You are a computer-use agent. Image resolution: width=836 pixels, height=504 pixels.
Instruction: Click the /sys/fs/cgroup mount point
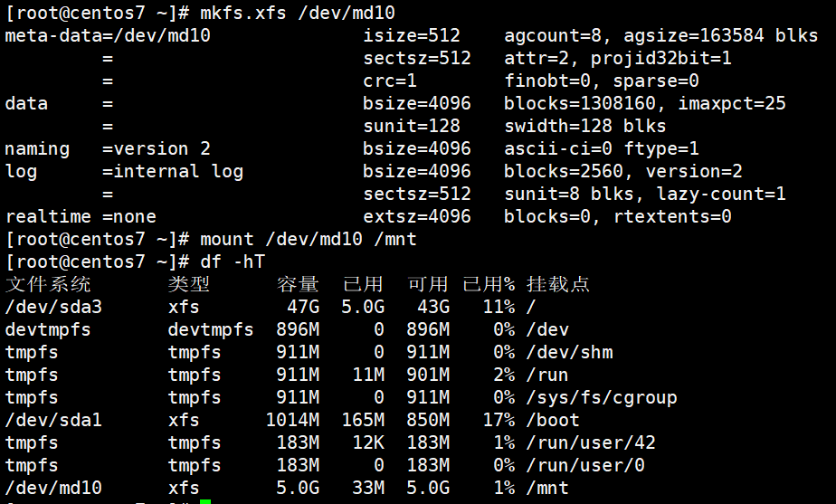pos(602,397)
